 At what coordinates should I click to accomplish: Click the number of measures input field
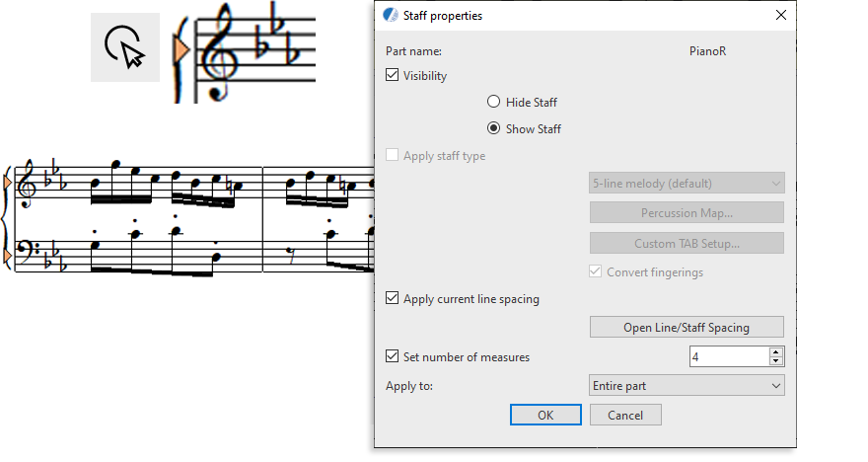730,356
